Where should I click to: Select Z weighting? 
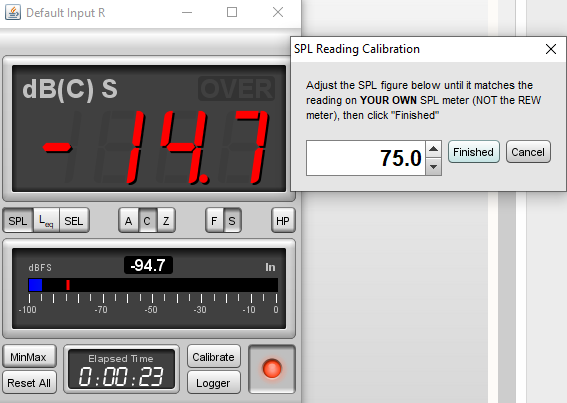point(166,220)
